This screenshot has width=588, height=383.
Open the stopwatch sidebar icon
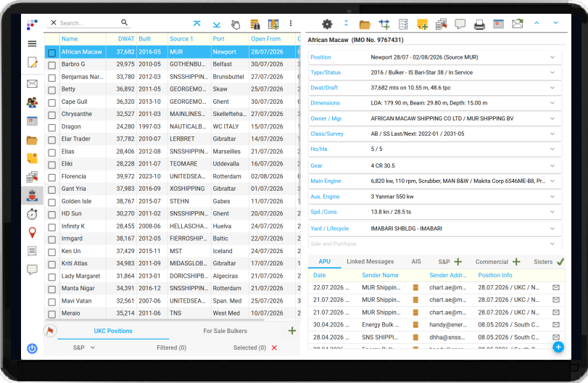click(x=32, y=214)
